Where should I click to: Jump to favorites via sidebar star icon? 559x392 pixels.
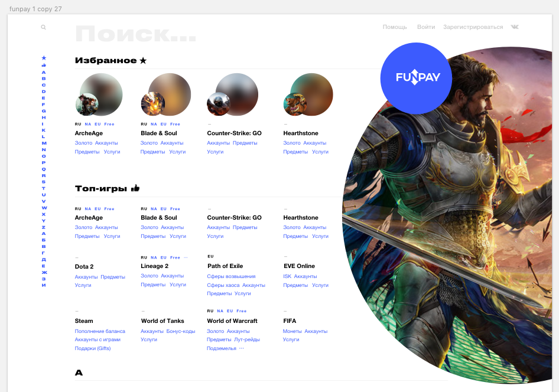[44, 58]
